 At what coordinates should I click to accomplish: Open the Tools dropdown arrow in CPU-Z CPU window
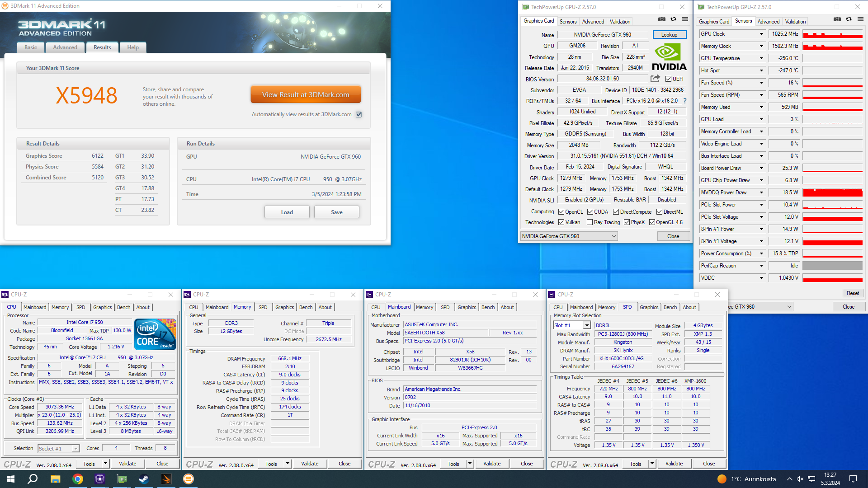click(x=105, y=464)
